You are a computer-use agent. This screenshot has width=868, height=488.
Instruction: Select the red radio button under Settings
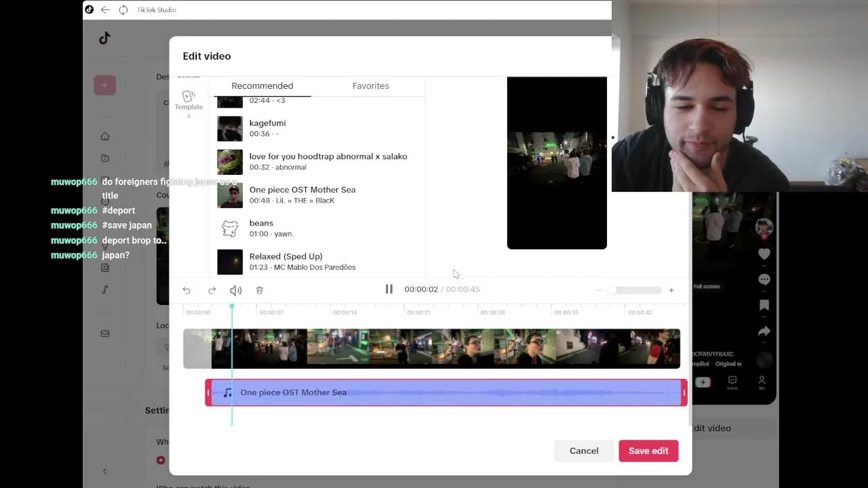point(161,460)
